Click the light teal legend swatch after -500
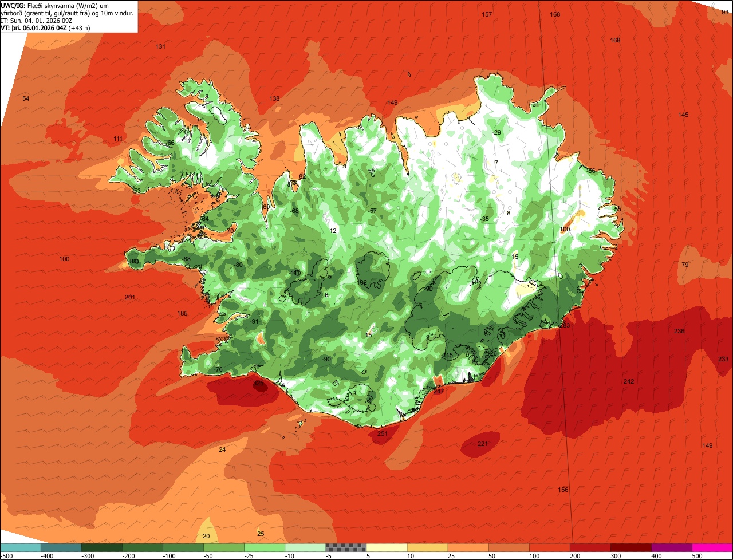Screen dimensions: 733x560 click(x=21, y=547)
